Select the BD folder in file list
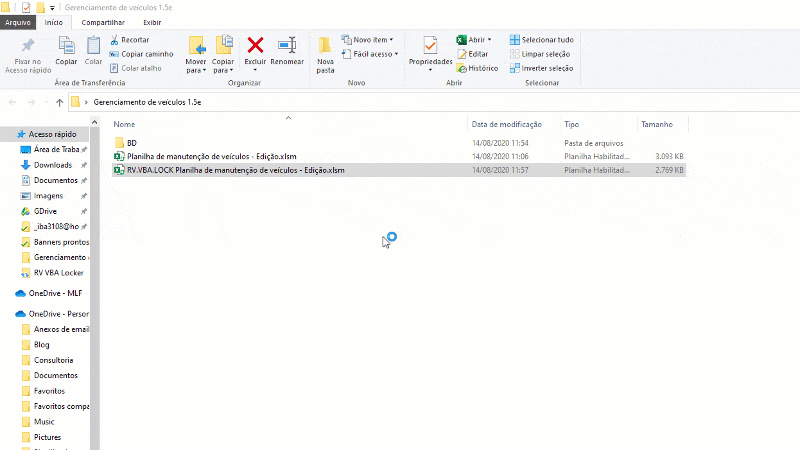800x450 pixels. coord(132,143)
